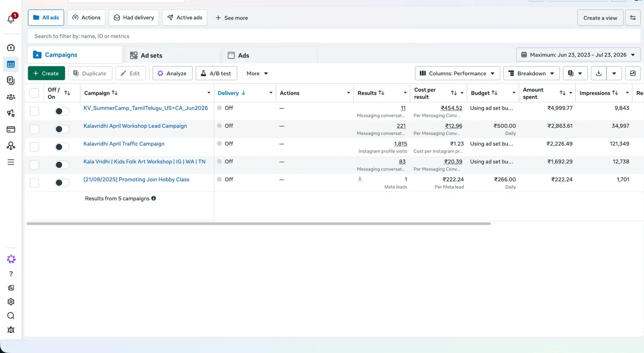
Task: Click the search filter input field
Action: point(334,36)
